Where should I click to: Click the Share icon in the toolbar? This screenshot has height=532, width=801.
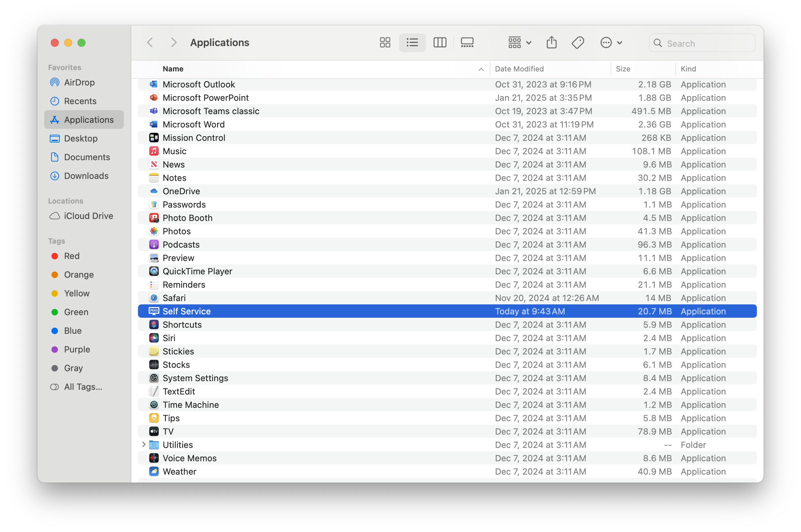point(551,42)
